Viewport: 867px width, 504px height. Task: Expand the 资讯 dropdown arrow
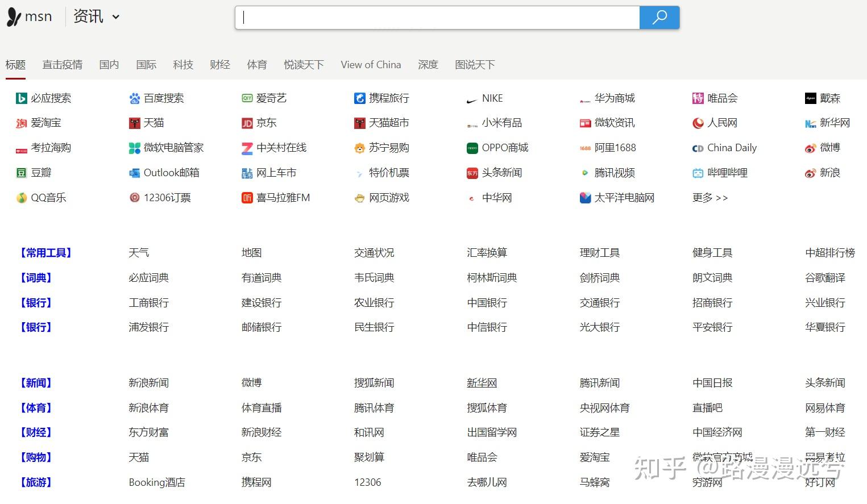[116, 17]
